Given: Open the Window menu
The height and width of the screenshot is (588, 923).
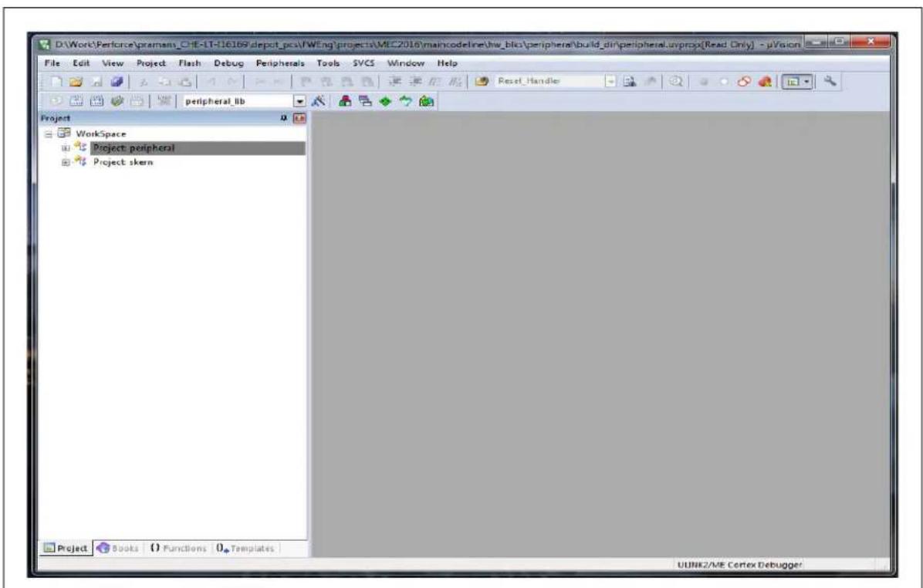Looking at the screenshot, I should (x=406, y=63).
